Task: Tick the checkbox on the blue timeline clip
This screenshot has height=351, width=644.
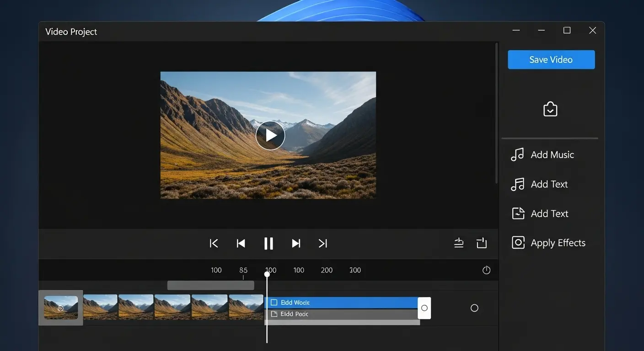Action: [x=274, y=303]
